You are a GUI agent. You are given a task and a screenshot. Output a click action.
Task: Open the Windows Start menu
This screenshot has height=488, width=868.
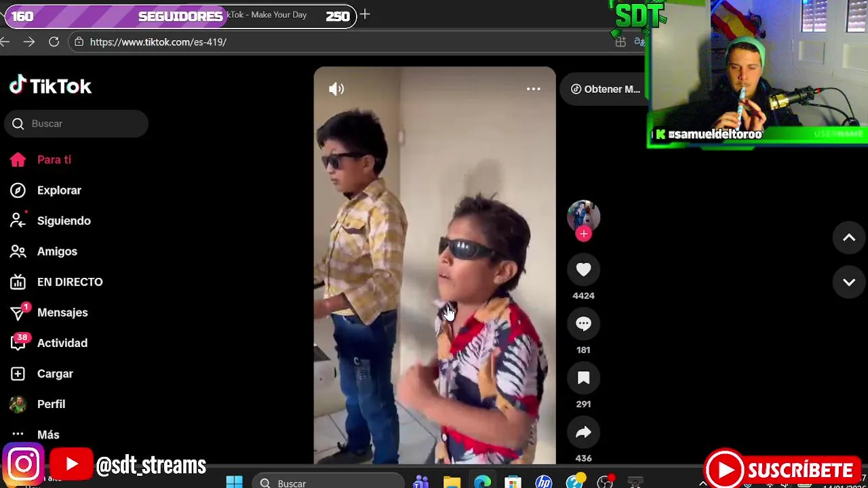pyautogui.click(x=234, y=483)
